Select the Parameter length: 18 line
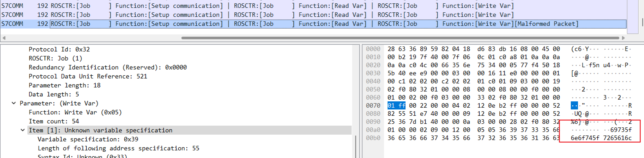644x158 pixels. [64, 85]
